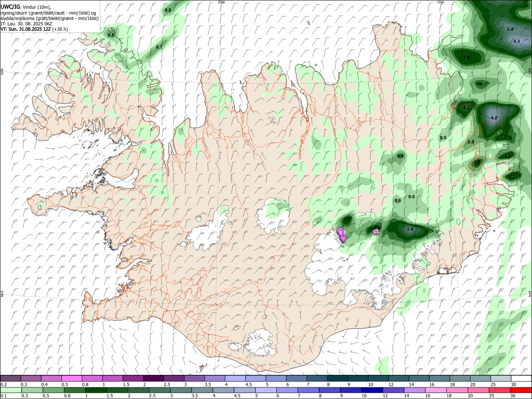
Task: Click the "(+30 h)" forecast offset text
Action: tap(60, 29)
